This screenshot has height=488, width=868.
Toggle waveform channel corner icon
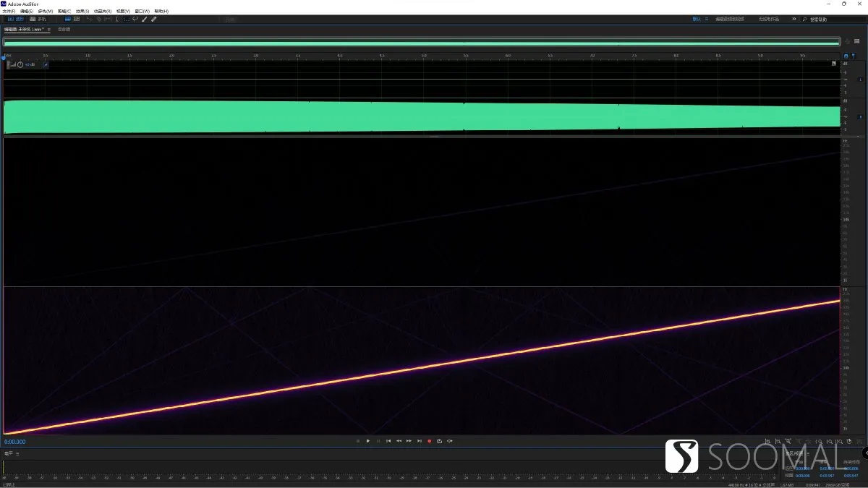[x=833, y=64]
